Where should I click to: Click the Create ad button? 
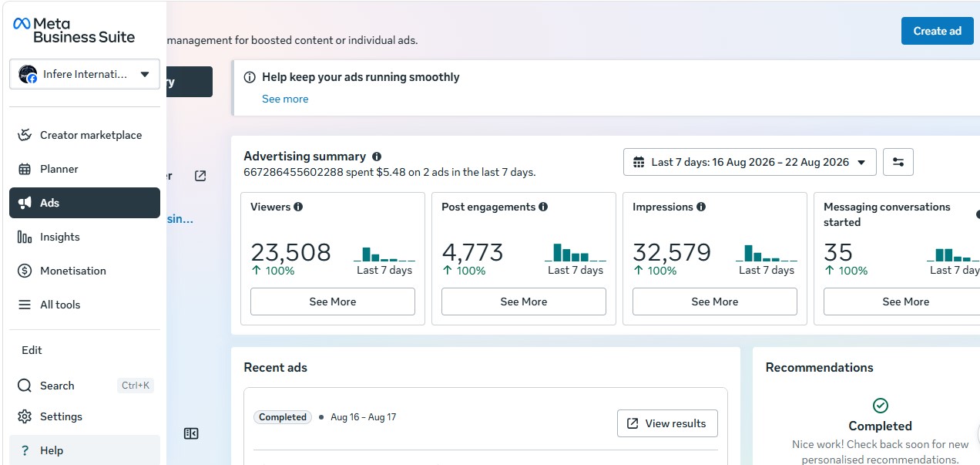pyautogui.click(x=938, y=31)
